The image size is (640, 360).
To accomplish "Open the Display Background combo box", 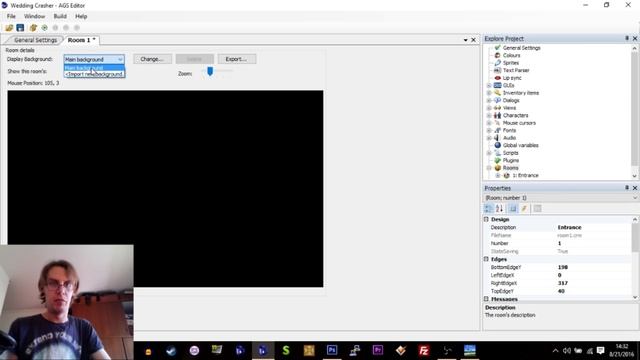I will (94, 59).
